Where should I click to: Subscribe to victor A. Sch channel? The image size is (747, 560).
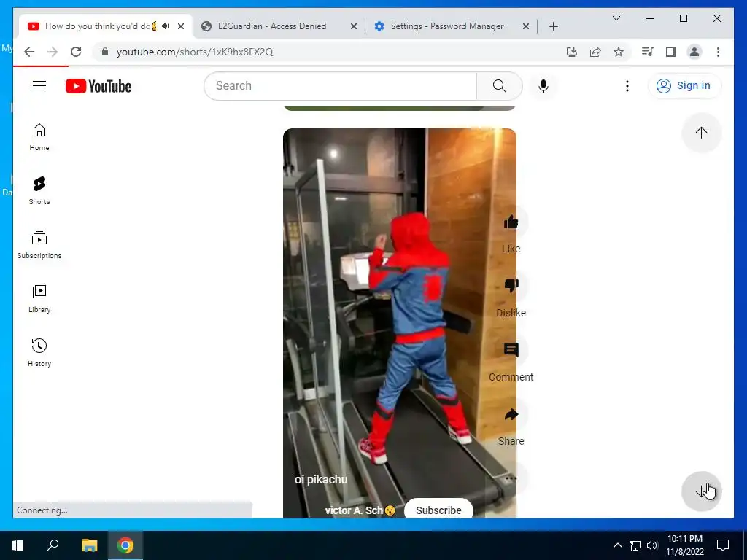click(x=438, y=510)
